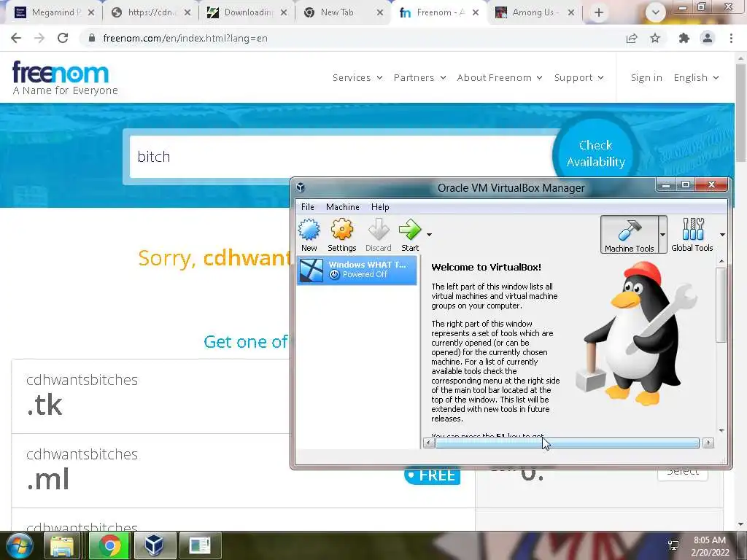Click the fifth taskbar application icon
Image resolution: width=747 pixels, height=560 pixels.
[200, 545]
